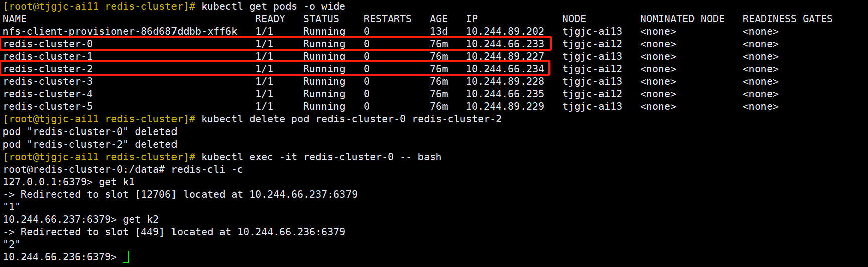Click IP address 10.244.89.229
This screenshot has width=868, height=267.
tap(505, 106)
